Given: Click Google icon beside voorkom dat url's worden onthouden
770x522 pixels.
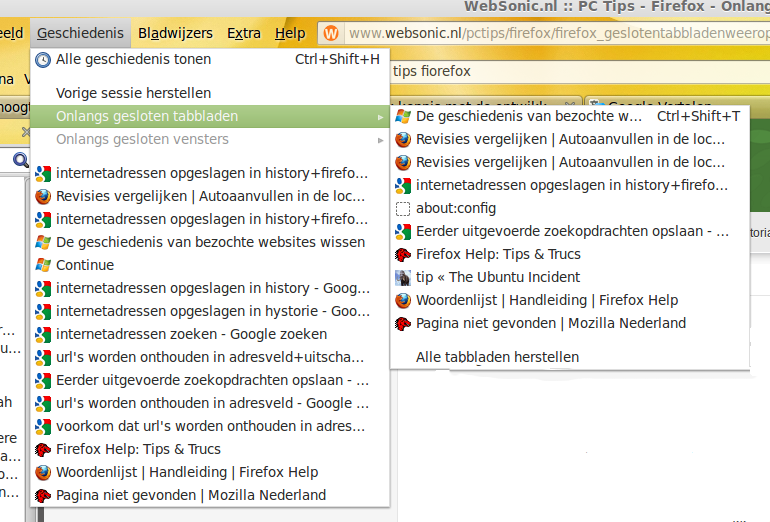Looking at the screenshot, I should [x=43, y=426].
